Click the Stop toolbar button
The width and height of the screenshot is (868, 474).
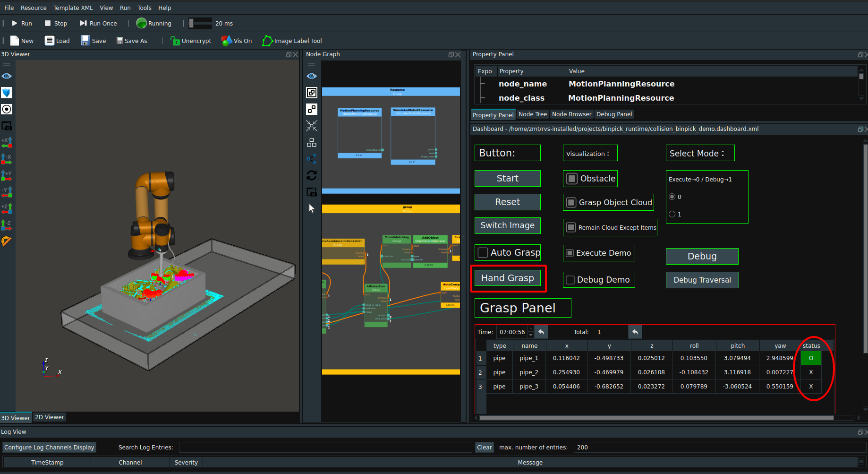[56, 23]
